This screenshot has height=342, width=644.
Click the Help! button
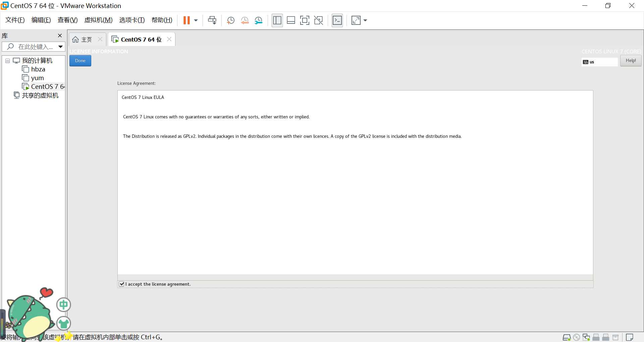631,61
